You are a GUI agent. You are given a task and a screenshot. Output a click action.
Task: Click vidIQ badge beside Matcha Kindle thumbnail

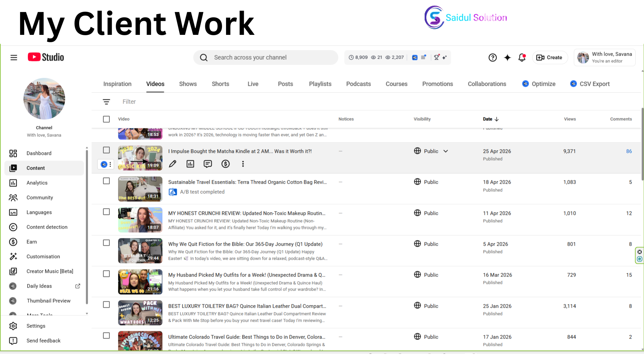click(104, 164)
